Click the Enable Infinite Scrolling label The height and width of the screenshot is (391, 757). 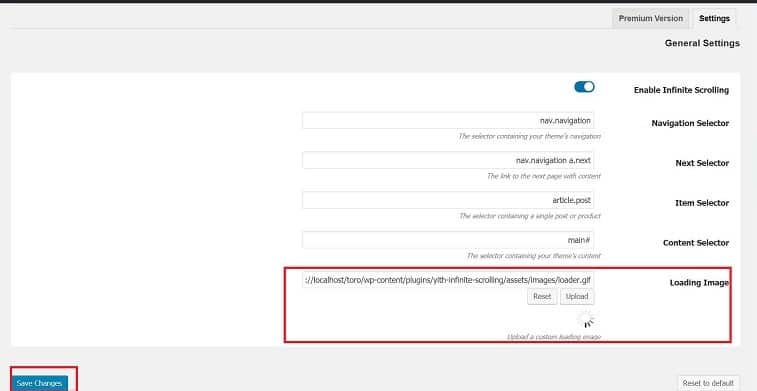point(681,90)
